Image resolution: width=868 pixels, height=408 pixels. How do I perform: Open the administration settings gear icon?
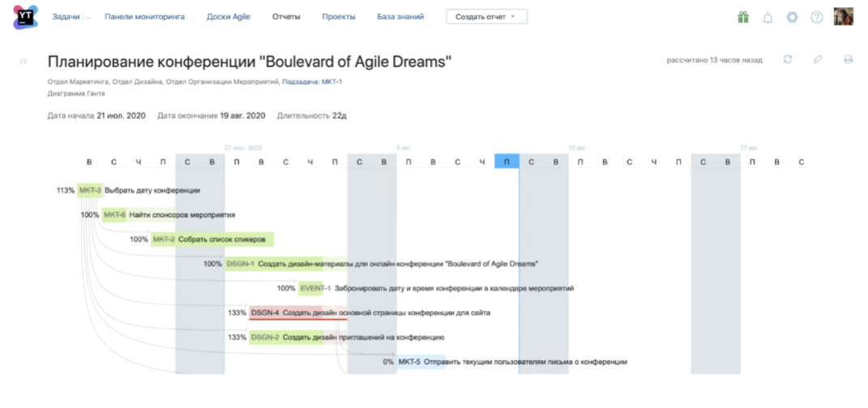click(793, 17)
